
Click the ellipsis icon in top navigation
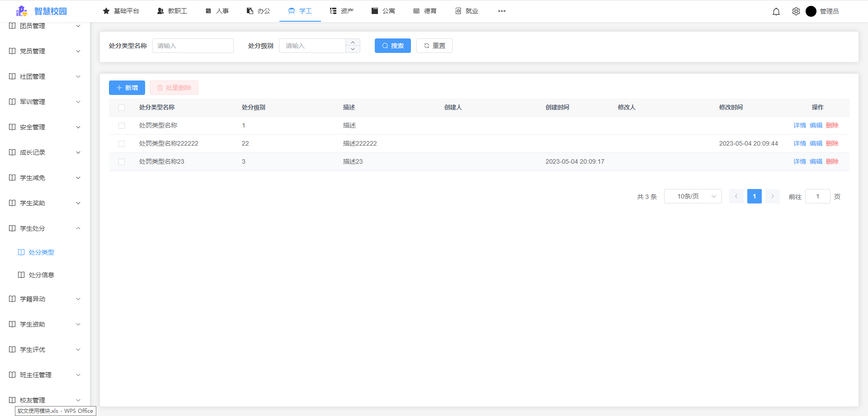[x=501, y=11]
